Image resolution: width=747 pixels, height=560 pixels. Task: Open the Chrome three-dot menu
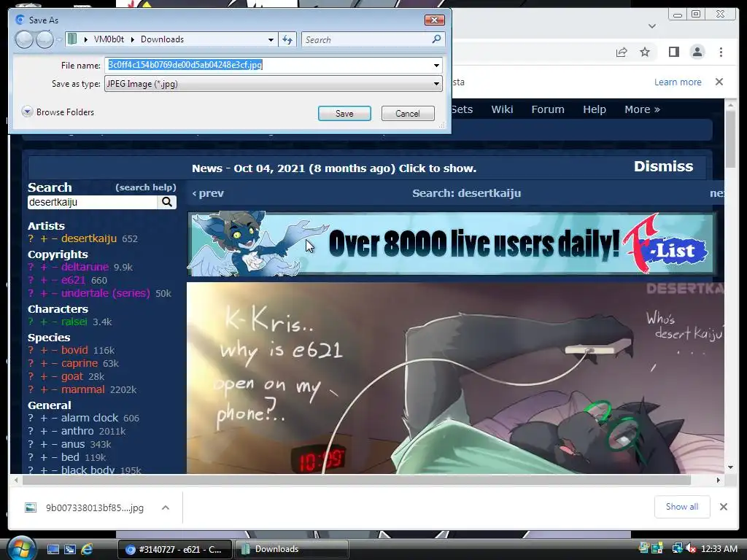click(721, 52)
